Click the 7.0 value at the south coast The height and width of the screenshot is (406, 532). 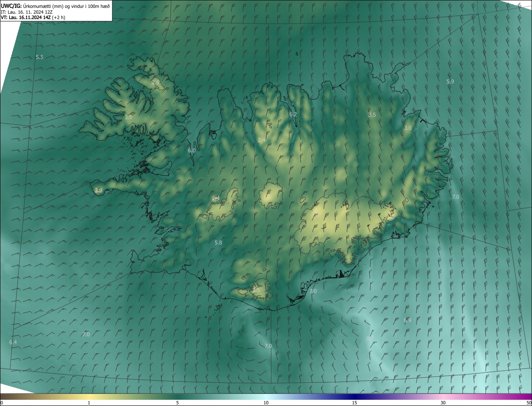click(x=313, y=291)
